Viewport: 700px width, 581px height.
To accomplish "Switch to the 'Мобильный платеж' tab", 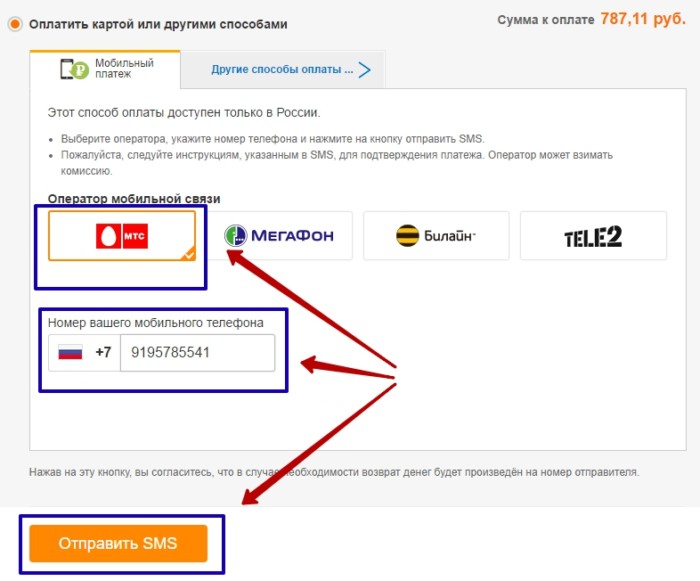I will [107, 69].
